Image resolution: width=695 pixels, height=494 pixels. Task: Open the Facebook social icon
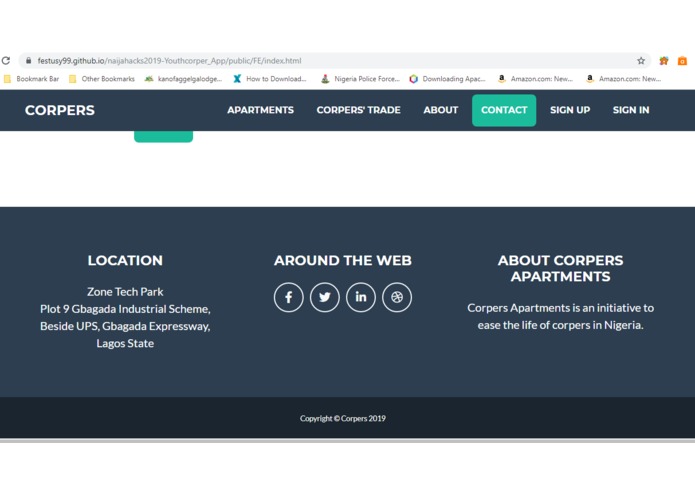(289, 297)
